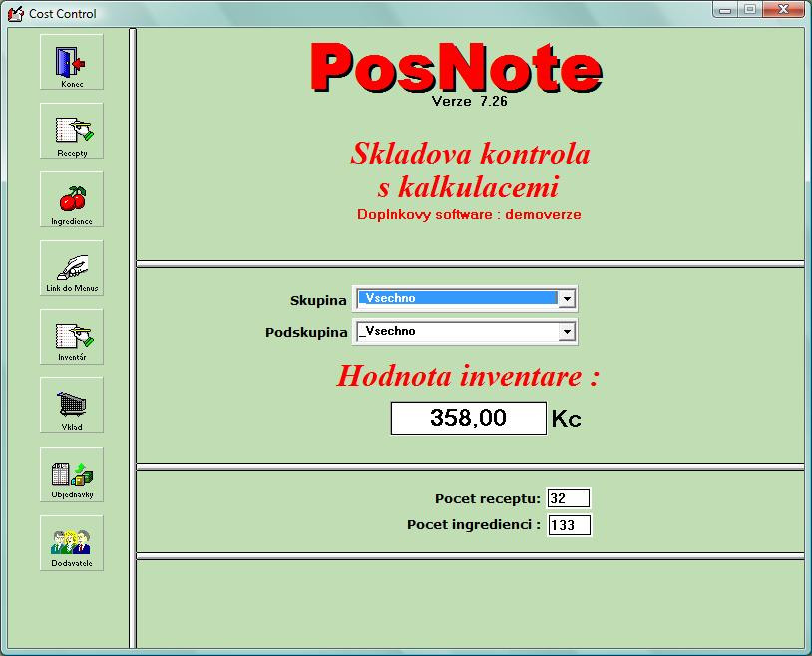Open Ingredience with the cherry icon
The image size is (812, 656).
pyautogui.click(x=72, y=199)
